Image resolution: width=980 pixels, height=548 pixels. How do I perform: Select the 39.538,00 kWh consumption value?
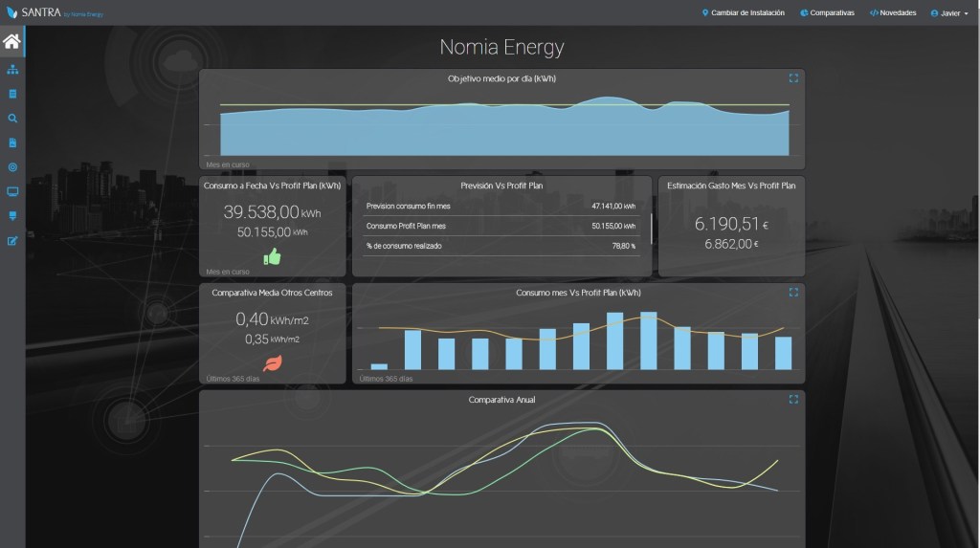pos(272,211)
